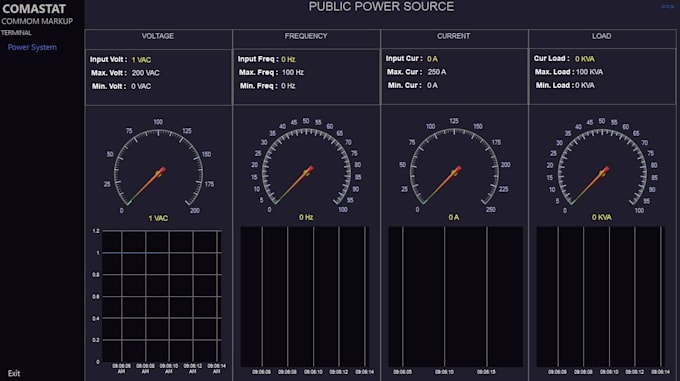Select the FREQUENCY column header

coord(306,36)
